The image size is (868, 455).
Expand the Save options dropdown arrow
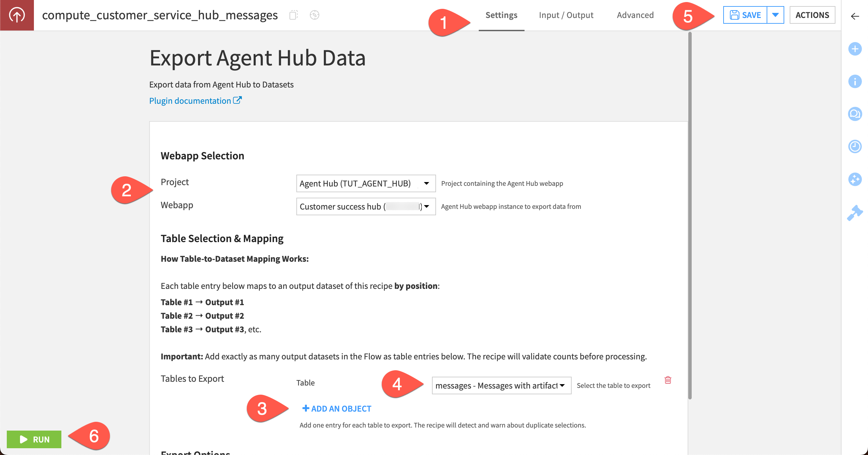(x=775, y=15)
